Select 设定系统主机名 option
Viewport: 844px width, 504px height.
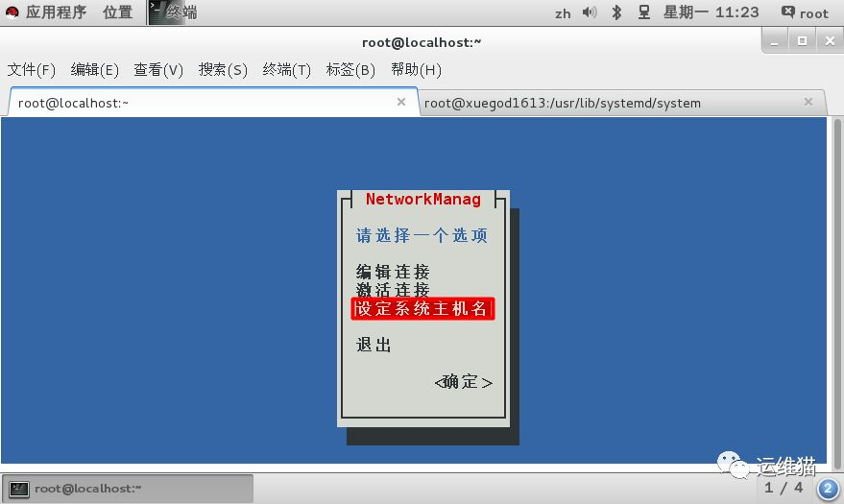click(x=422, y=309)
